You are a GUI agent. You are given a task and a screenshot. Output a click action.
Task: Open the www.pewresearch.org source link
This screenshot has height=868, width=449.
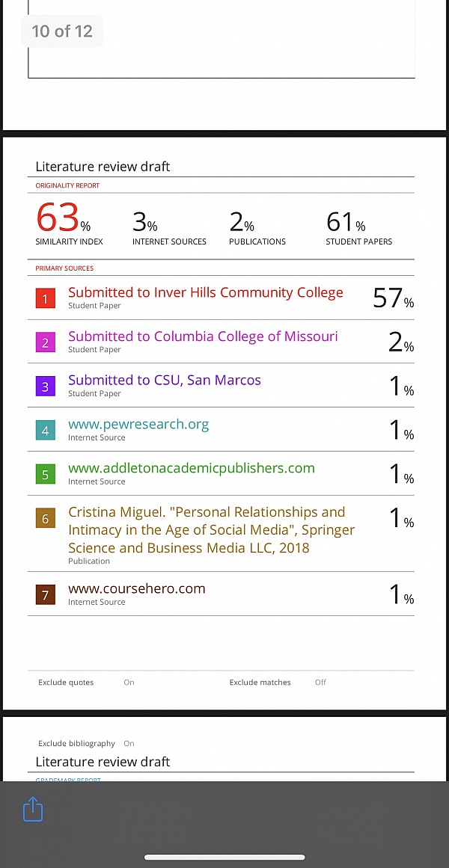138,425
